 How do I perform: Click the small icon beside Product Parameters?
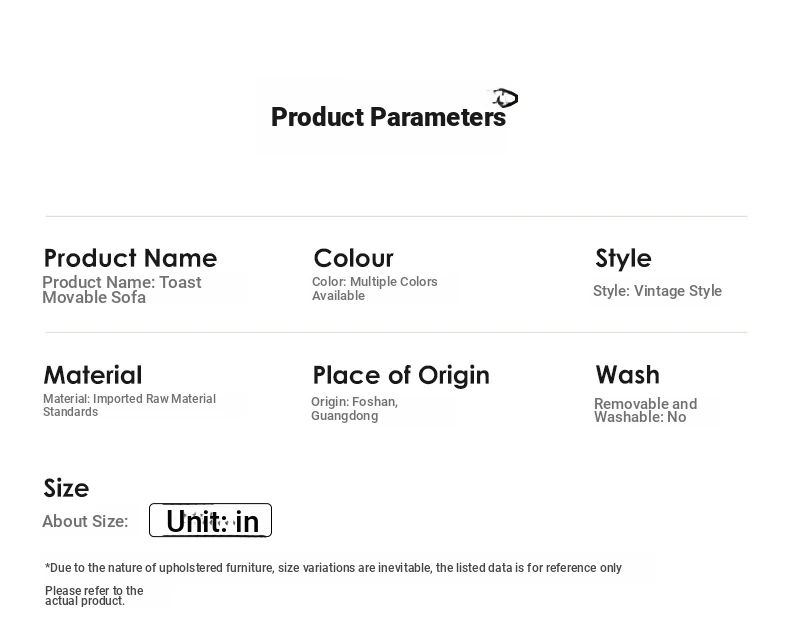click(x=504, y=97)
